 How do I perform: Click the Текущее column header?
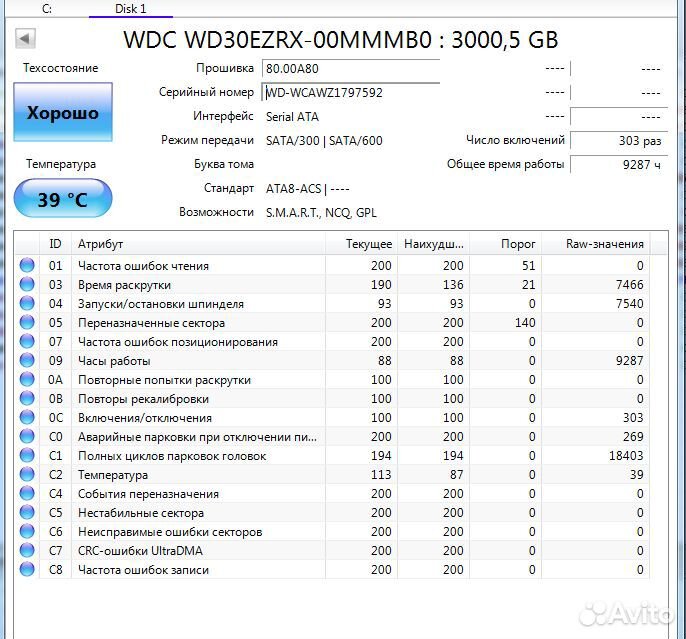point(361,244)
